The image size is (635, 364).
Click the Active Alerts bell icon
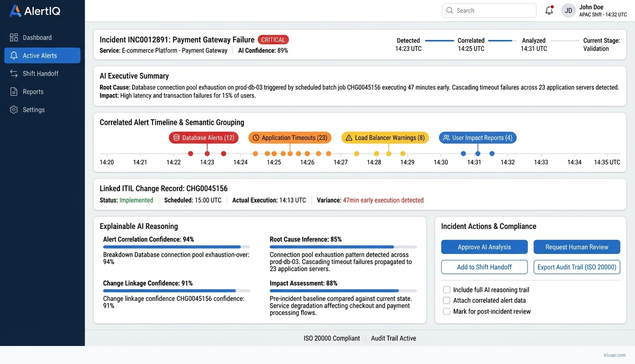tap(14, 55)
